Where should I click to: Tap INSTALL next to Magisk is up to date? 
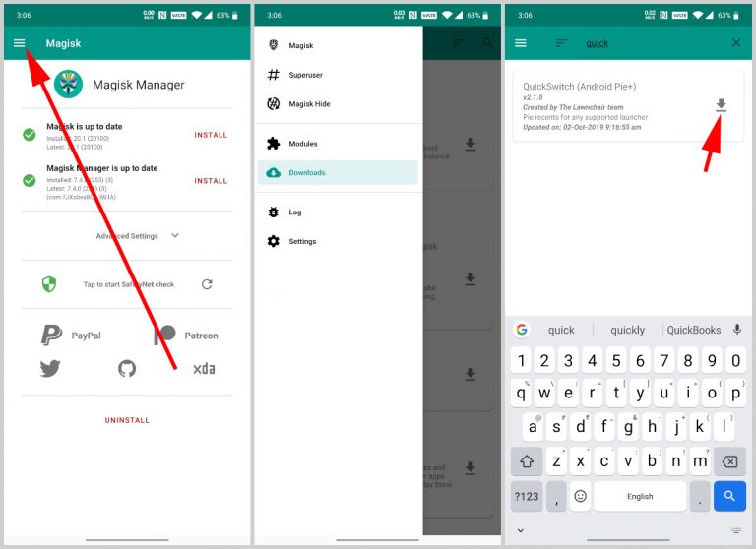[211, 135]
